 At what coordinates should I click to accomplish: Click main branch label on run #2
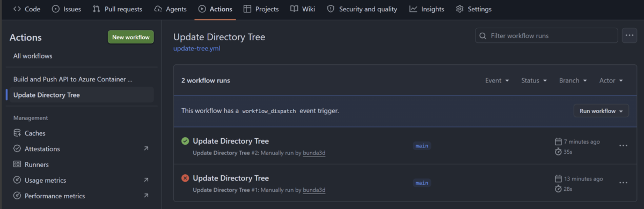[422, 146]
